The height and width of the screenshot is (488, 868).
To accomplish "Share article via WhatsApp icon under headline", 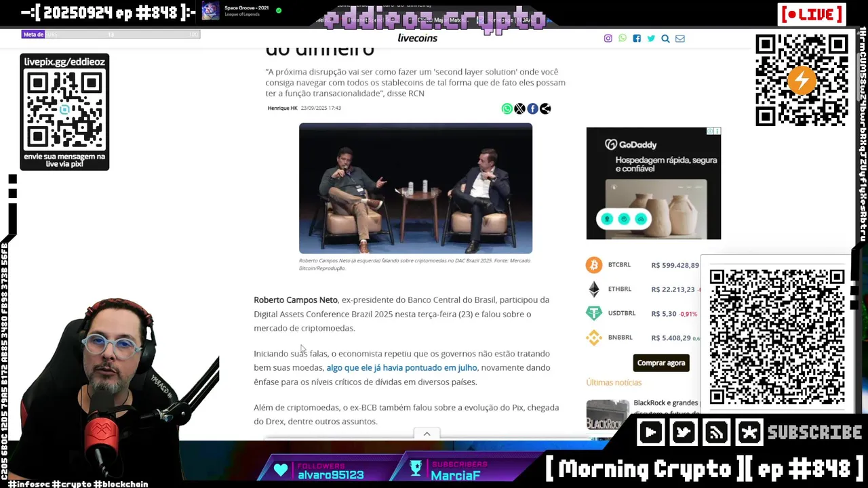I will pyautogui.click(x=507, y=108).
